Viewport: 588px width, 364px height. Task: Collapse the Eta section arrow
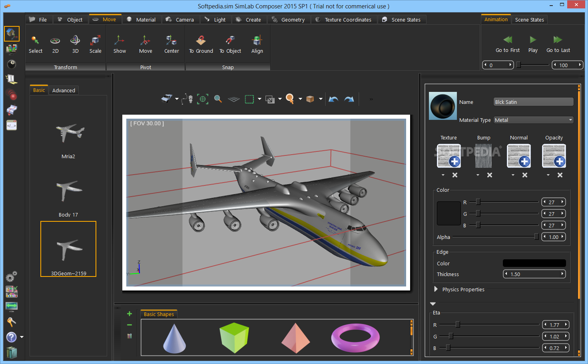click(x=433, y=304)
